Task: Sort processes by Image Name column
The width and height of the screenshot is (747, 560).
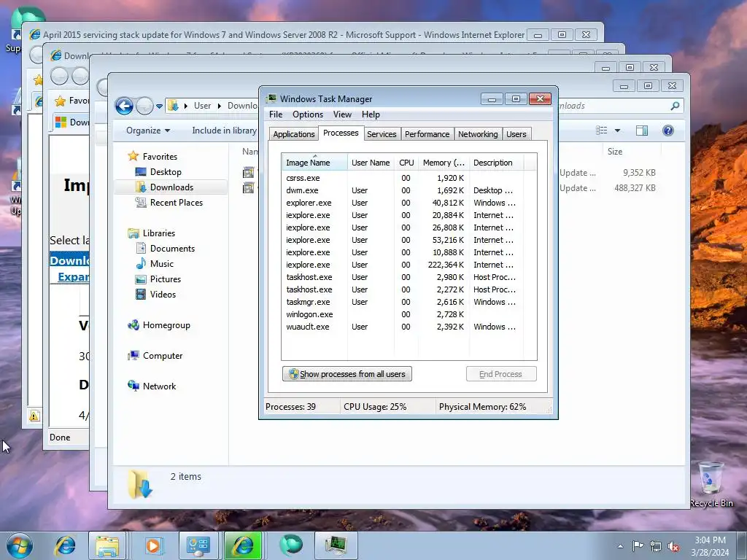Action: (x=314, y=162)
